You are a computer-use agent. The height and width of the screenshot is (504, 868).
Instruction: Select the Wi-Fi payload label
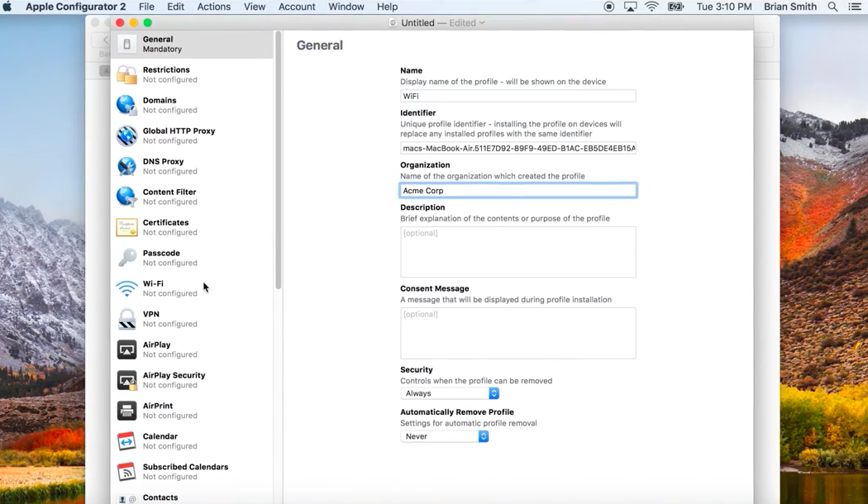click(x=153, y=283)
